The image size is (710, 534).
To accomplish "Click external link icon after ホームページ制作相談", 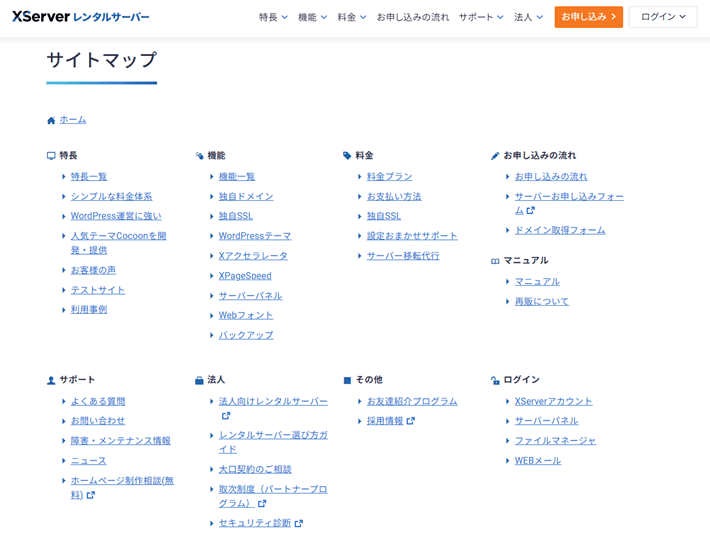I will [91, 495].
